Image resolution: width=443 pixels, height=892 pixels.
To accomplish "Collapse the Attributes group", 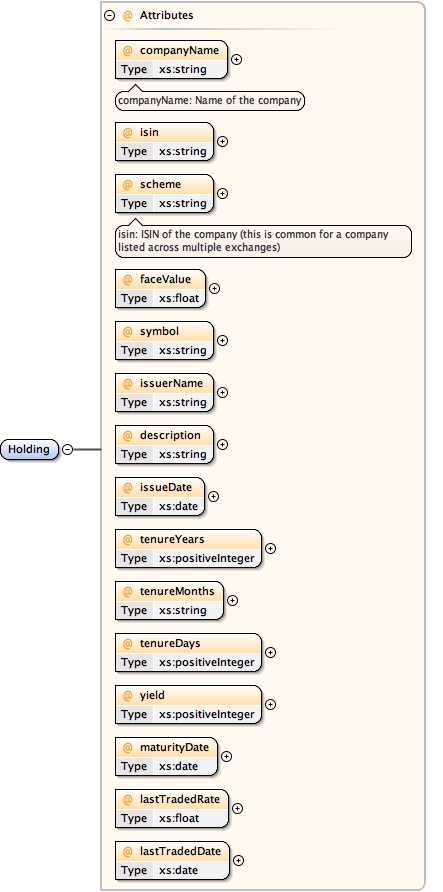I will [x=110, y=16].
